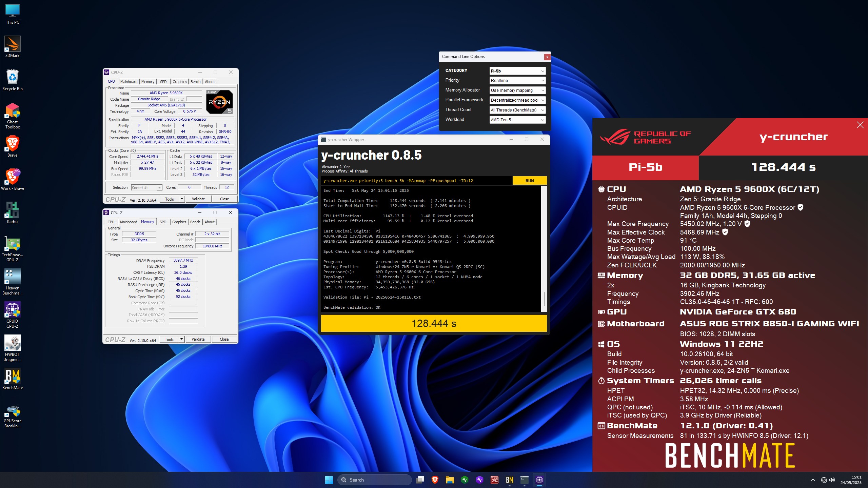Click the y-cruncher output vertical scrollbar
The height and width of the screenshot is (488, 868).
click(x=544, y=249)
